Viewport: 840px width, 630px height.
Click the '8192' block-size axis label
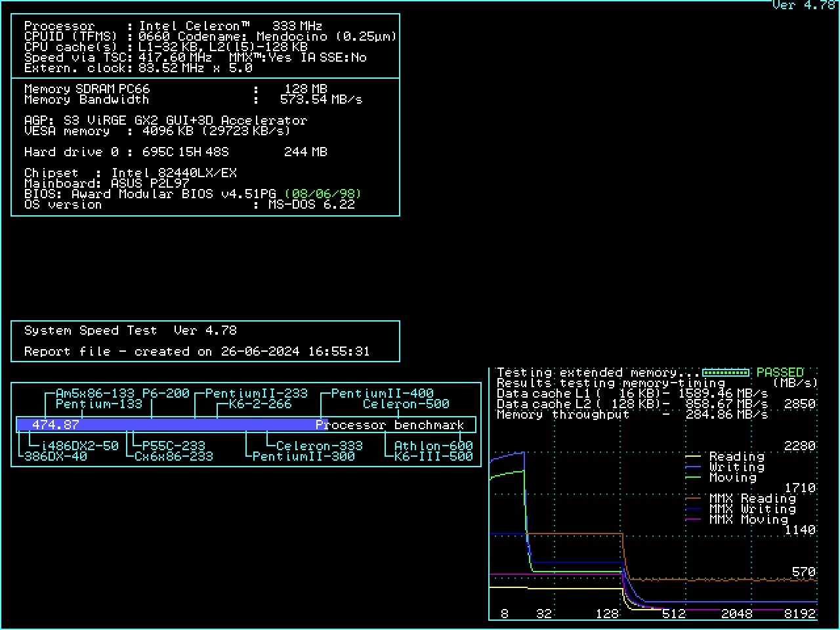(x=800, y=614)
